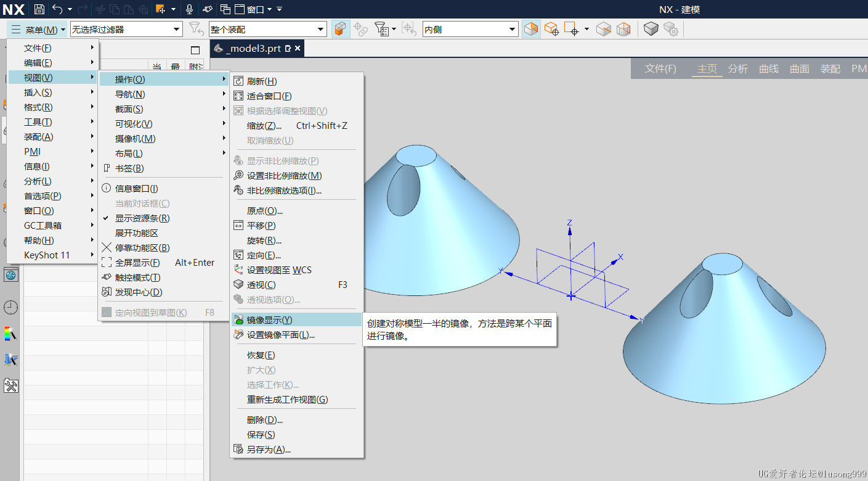Switch to the 曲面 ribbon tab
This screenshot has width=868, height=481.
tap(800, 69)
